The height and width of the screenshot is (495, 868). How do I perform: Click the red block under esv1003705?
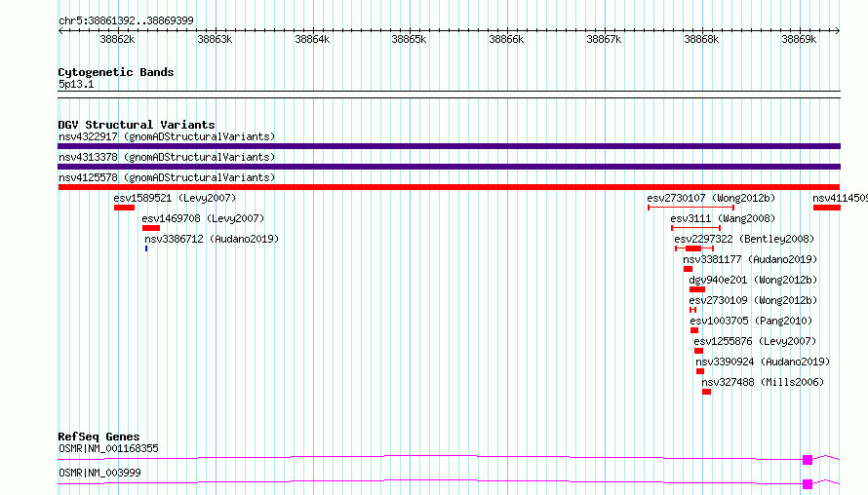(694, 330)
